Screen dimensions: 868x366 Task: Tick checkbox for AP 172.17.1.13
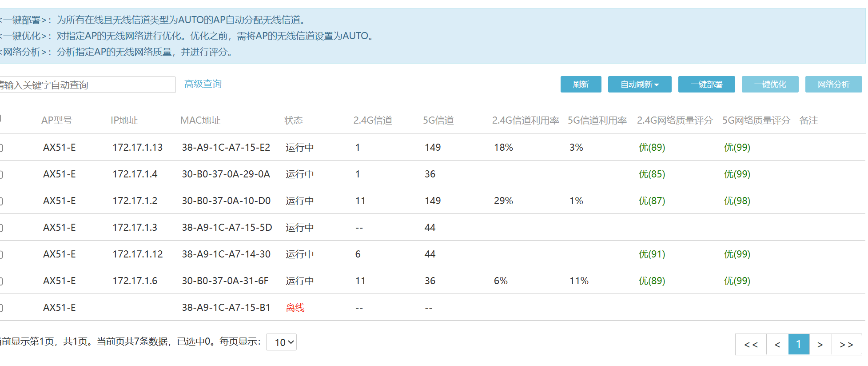(1, 148)
